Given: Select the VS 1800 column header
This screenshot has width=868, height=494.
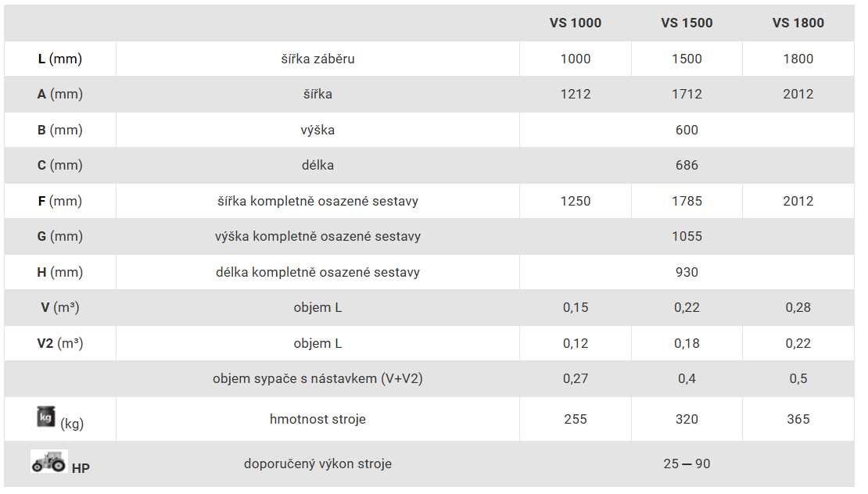Looking at the screenshot, I should coord(798,23).
